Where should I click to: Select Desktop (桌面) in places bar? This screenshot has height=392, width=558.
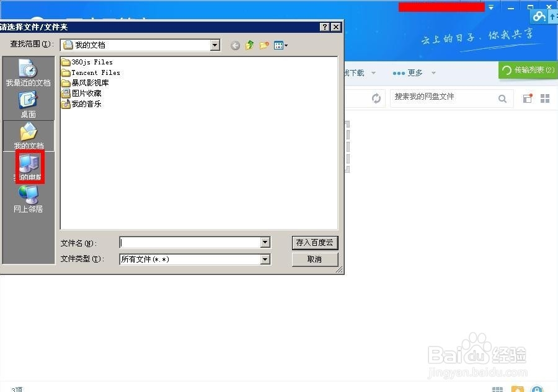[28, 104]
